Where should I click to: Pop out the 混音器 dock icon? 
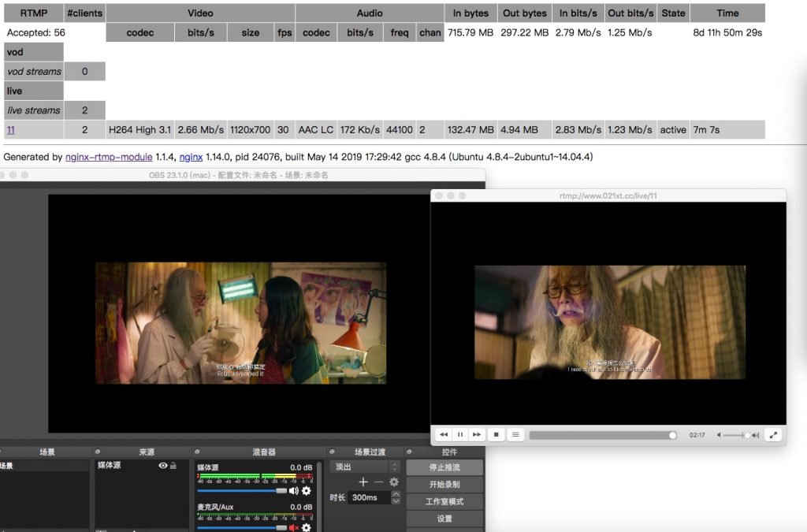(x=197, y=452)
